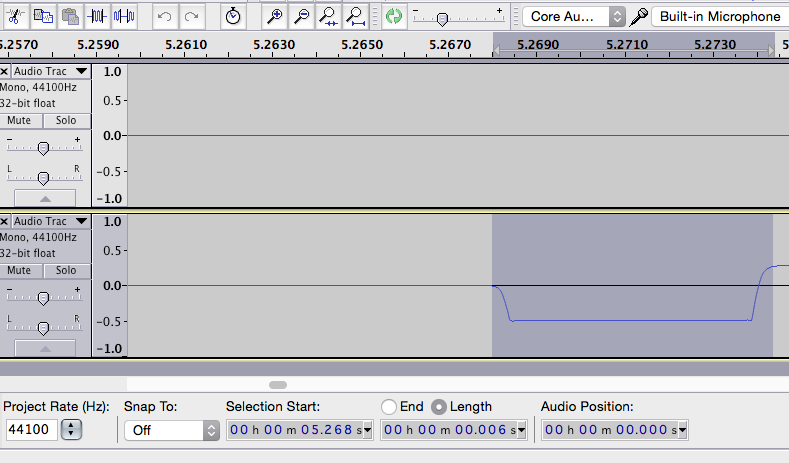This screenshot has height=463, width=789.
Task: Mute the first audio track
Action: pos(20,120)
